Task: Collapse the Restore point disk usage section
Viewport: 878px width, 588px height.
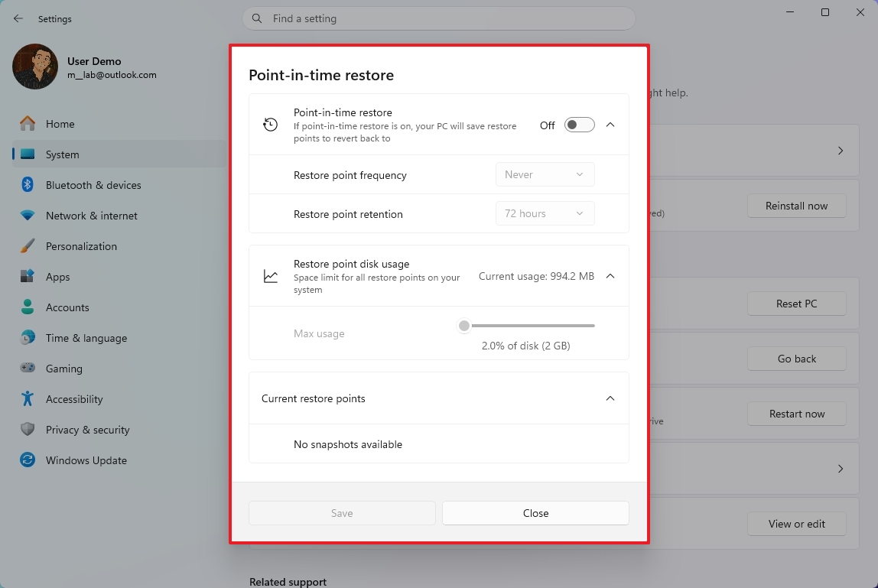Action: (x=610, y=276)
